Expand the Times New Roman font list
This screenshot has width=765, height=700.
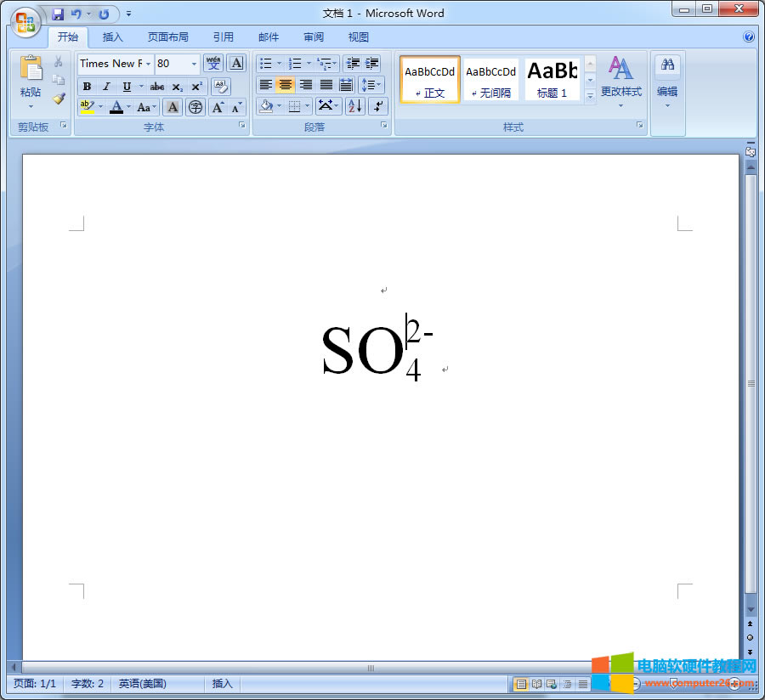[148, 64]
